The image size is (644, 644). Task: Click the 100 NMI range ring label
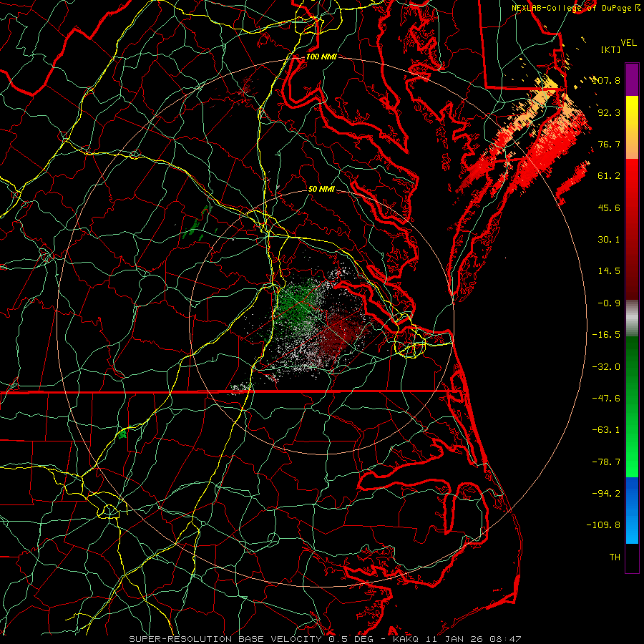tap(321, 57)
